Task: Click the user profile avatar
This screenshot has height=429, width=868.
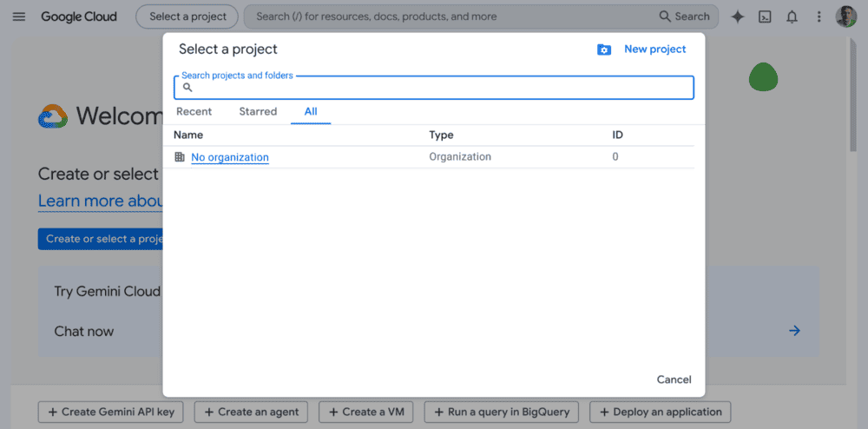Action: click(845, 16)
